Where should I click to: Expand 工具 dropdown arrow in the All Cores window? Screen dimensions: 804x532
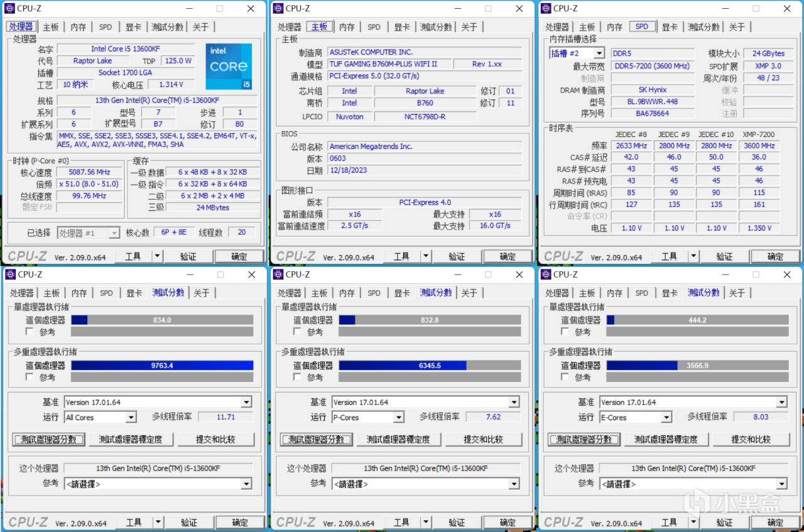pos(158,523)
